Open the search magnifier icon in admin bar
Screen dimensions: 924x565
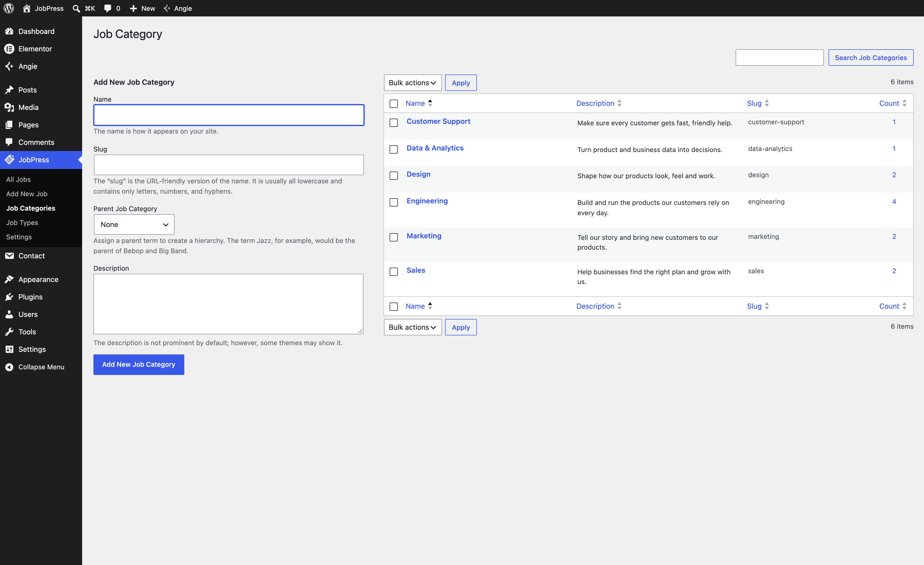[x=76, y=8]
